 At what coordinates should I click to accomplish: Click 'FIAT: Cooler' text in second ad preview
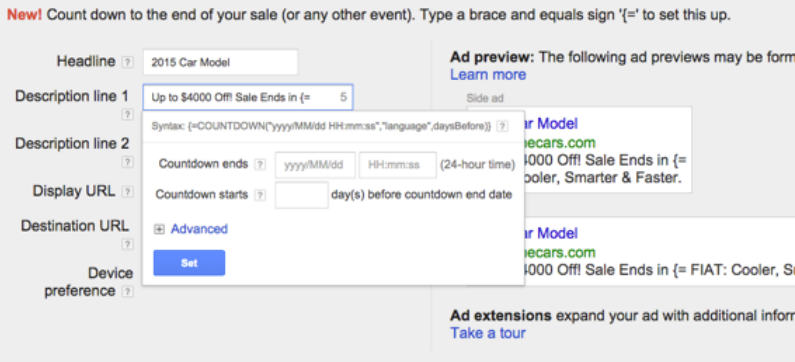click(731, 271)
